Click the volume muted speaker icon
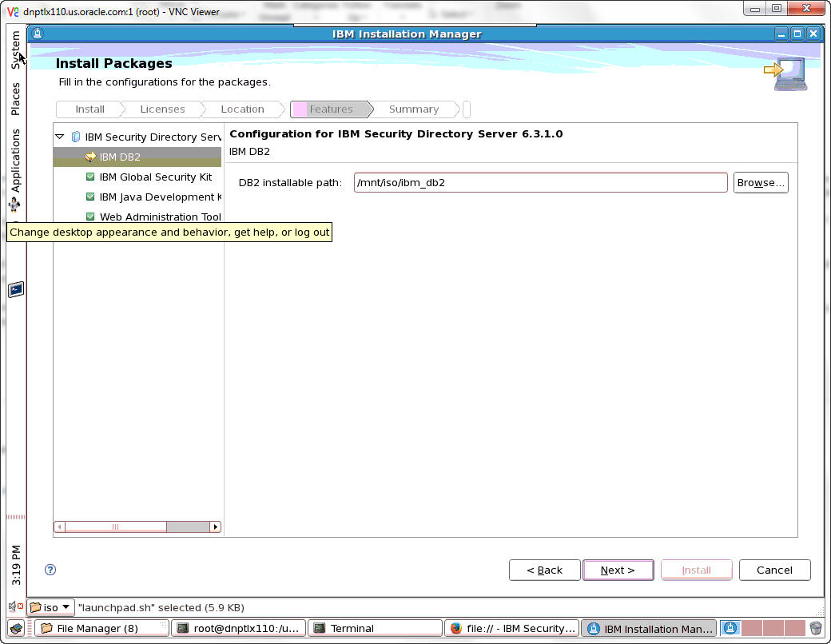The image size is (831, 644). tap(15, 606)
